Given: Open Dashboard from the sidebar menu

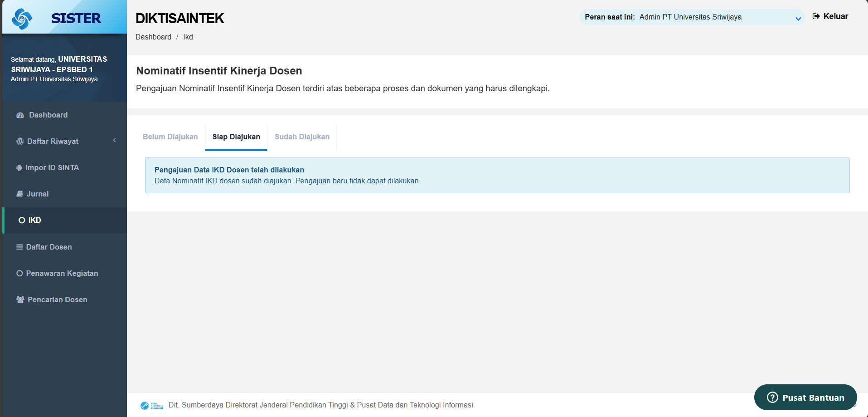Looking at the screenshot, I should 64,115.
